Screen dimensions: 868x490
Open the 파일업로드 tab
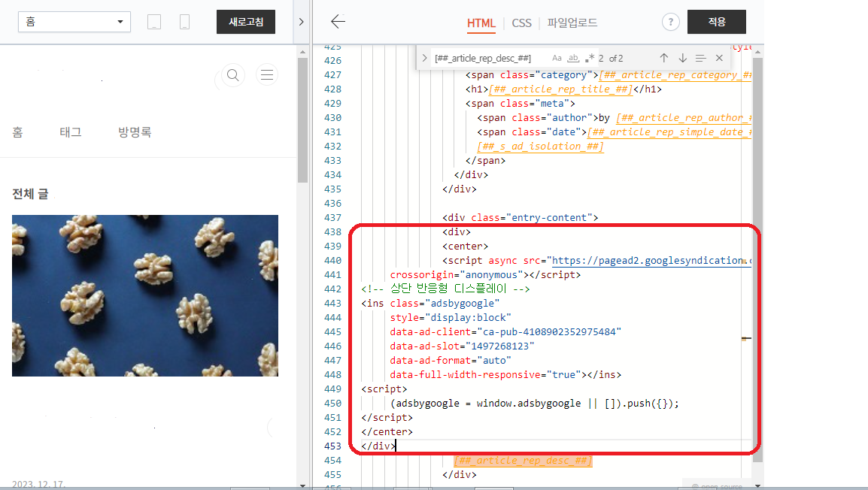pos(572,23)
